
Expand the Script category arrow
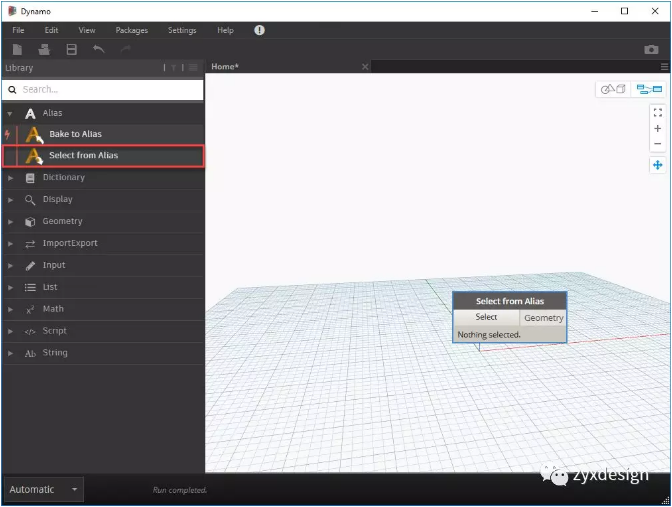[10, 331]
